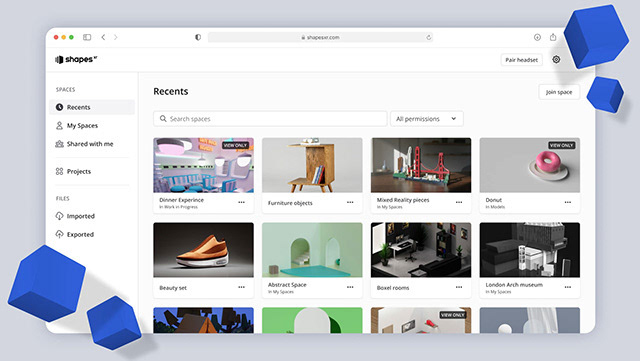The image size is (640, 361).
Task: Open the three-dot menu for Donut space
Action: pos(568,202)
